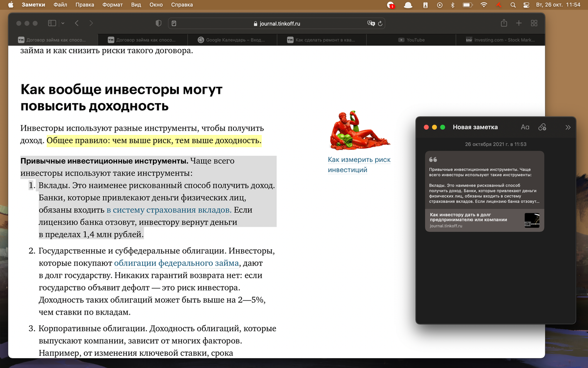Zoom the Новая заметка window green button
Viewport: 588px width, 368px height.
(x=442, y=127)
